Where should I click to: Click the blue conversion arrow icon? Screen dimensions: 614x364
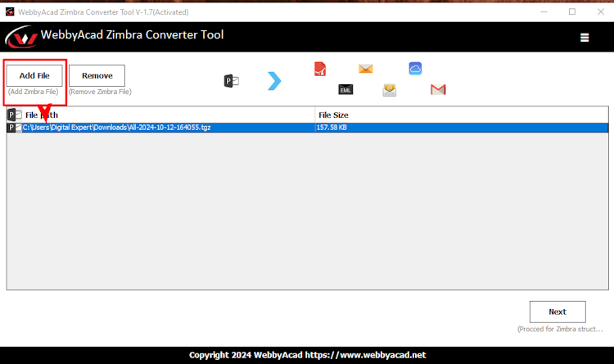click(x=274, y=81)
